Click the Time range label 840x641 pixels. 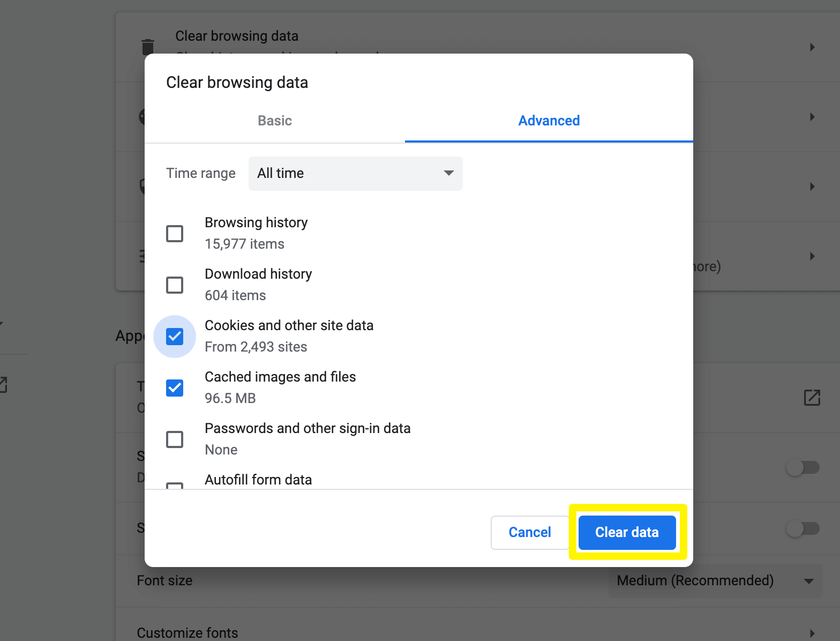(201, 173)
